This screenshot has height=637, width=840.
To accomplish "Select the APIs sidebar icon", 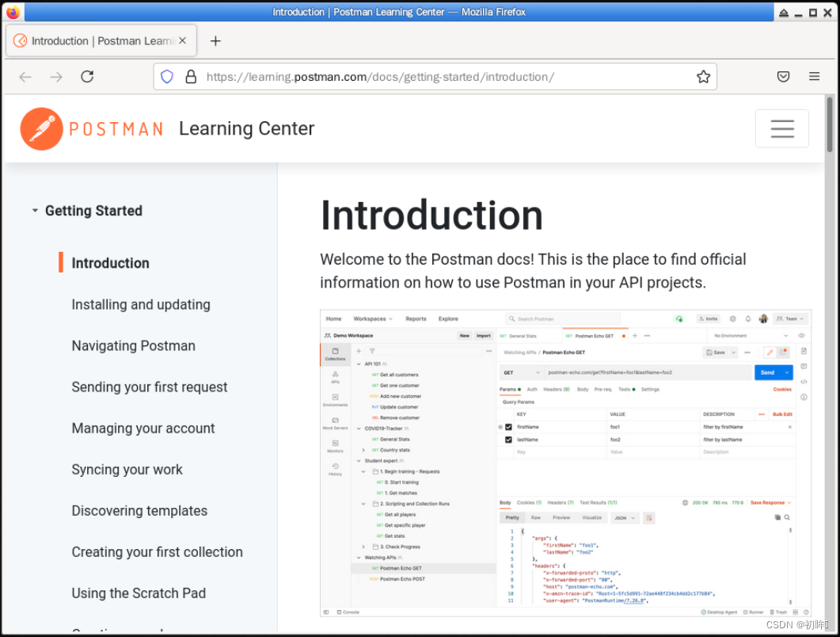I will click(336, 377).
